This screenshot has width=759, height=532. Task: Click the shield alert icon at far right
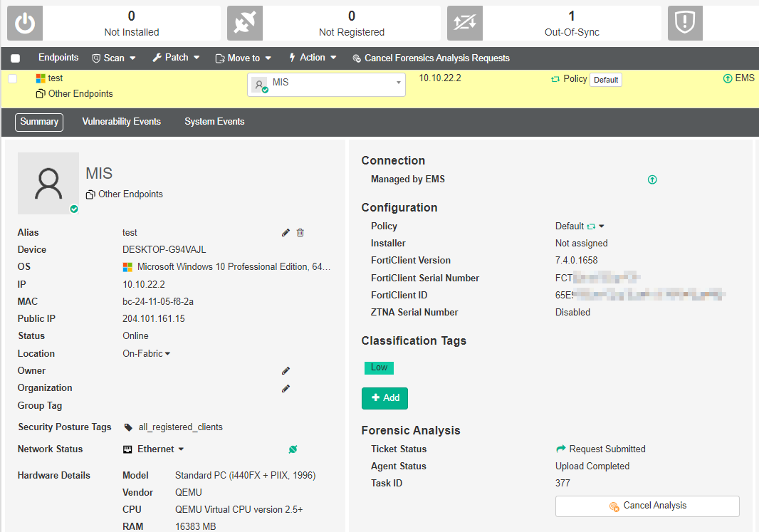point(685,22)
